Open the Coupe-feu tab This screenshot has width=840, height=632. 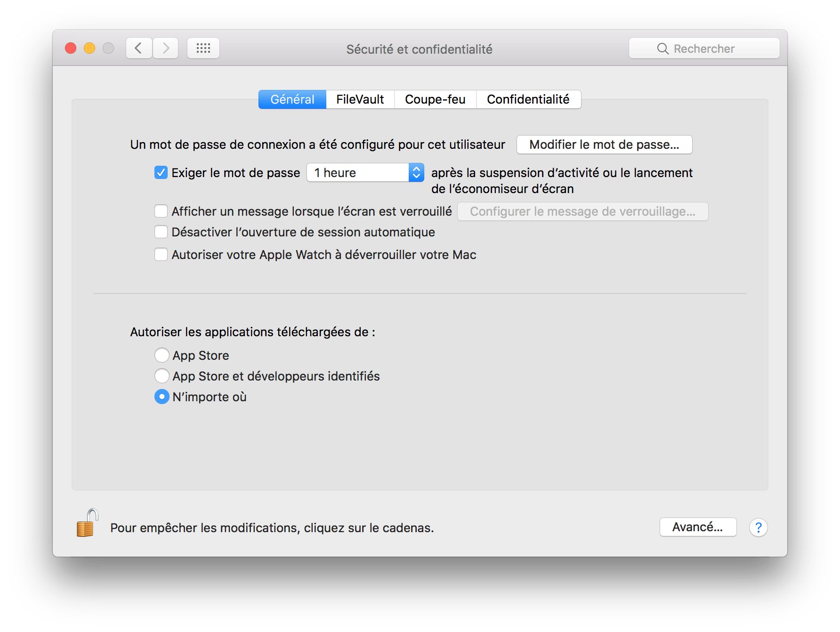point(435,99)
